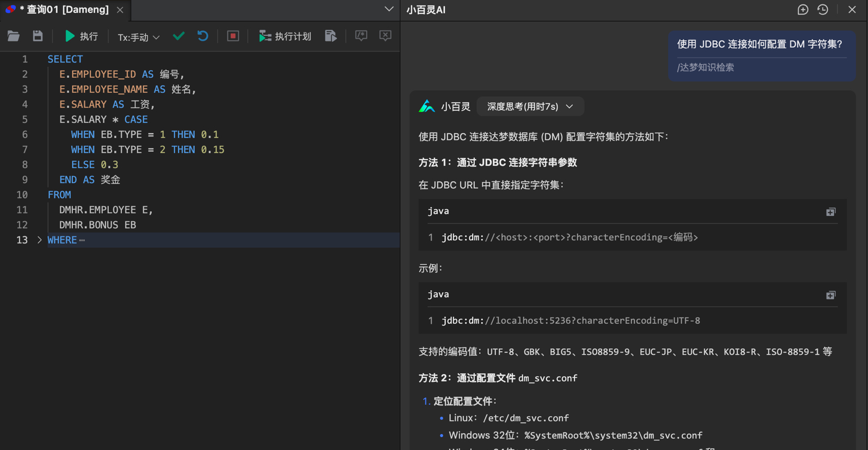This screenshot has height=450, width=868.
Task: Expand the folded WHERE clause on line 13
Action: coord(39,240)
